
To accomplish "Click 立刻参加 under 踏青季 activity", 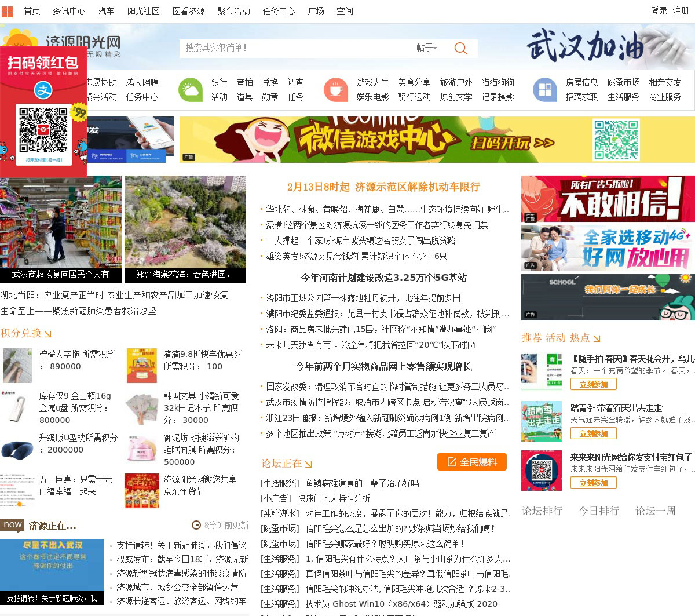I will [594, 433].
